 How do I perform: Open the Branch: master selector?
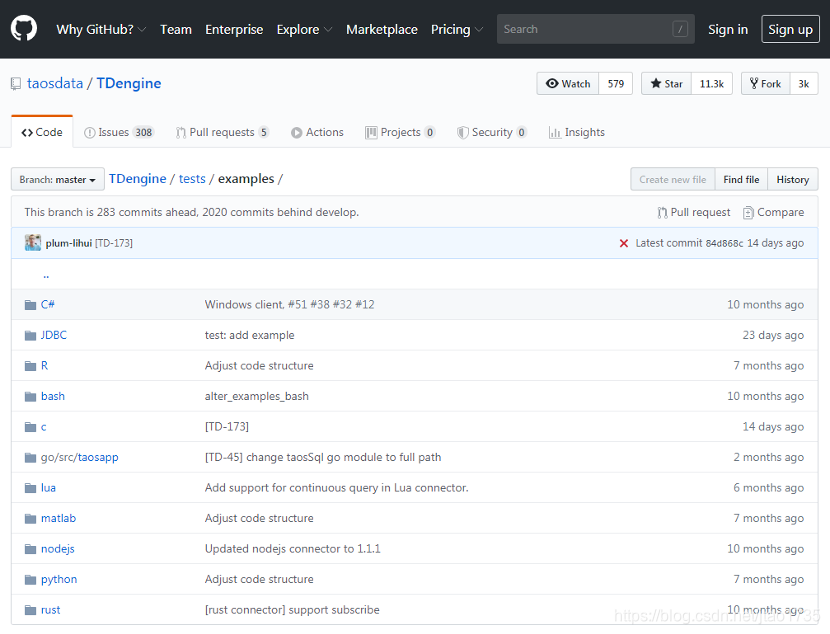(x=58, y=179)
